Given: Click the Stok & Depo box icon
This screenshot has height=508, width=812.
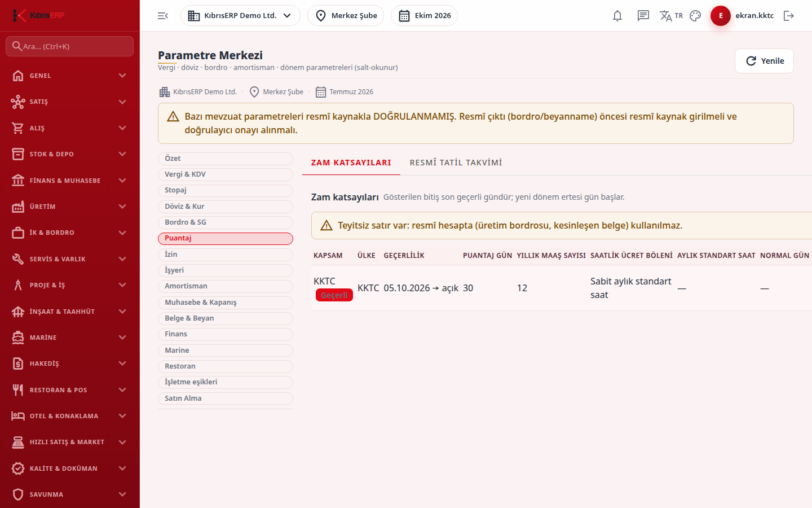Looking at the screenshot, I should 18,154.
